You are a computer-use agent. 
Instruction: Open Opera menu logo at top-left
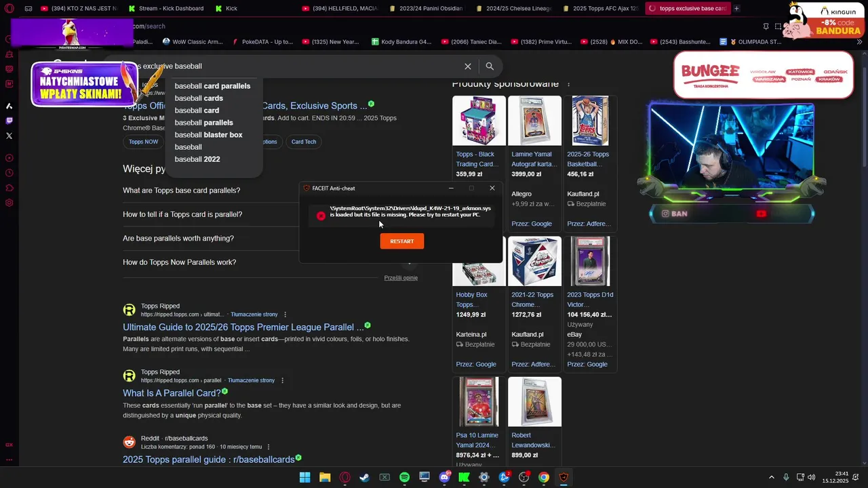pos(9,9)
